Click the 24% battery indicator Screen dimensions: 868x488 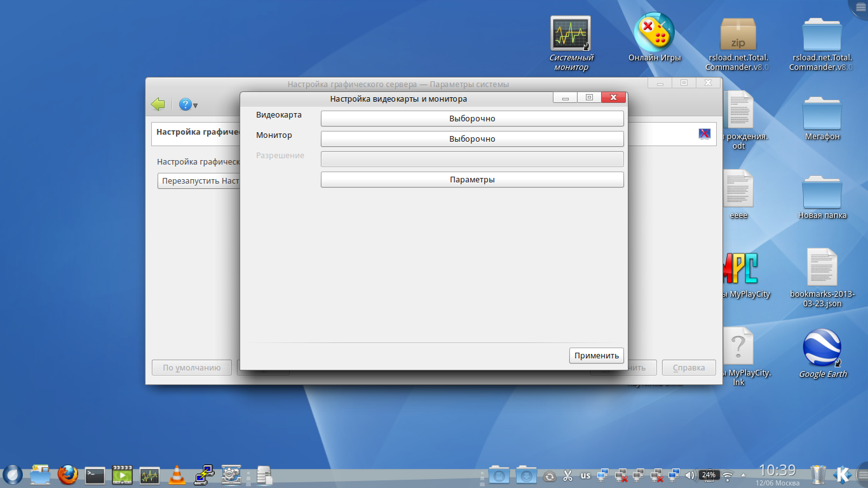point(709,475)
